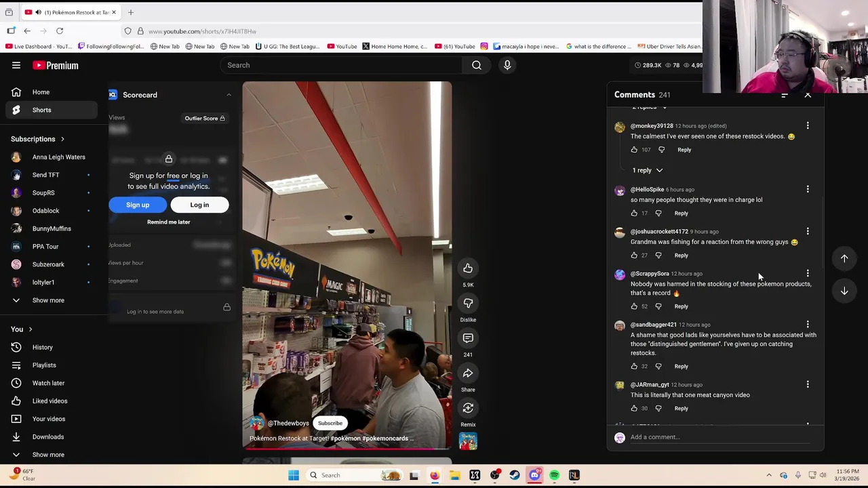Collapse the Scorecard panel chevron

229,95
